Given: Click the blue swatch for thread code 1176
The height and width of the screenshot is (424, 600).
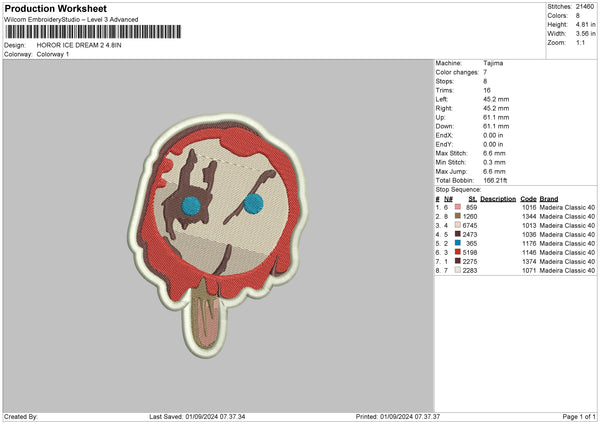Looking at the screenshot, I should (x=458, y=243).
